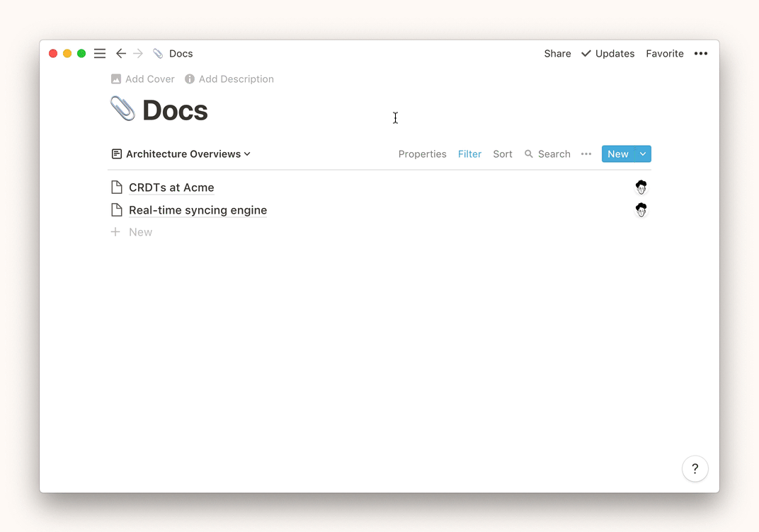Open the three-dot page options menu

[700, 54]
